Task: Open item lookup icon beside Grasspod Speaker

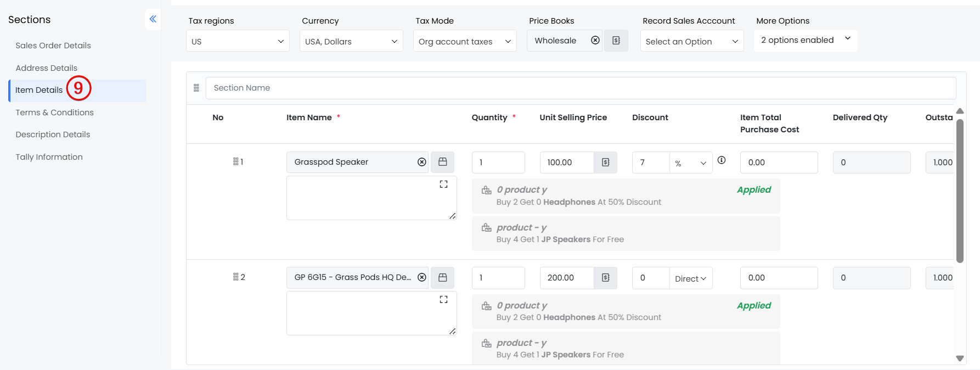Action: pos(442,162)
